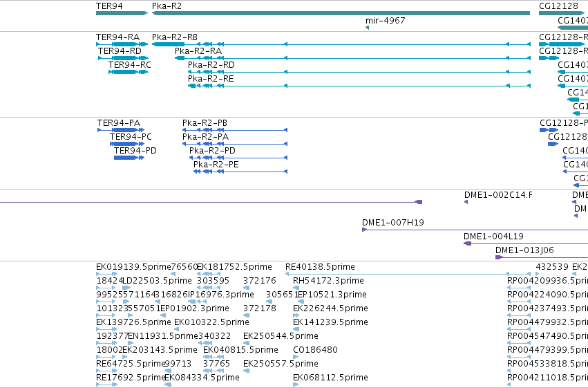The width and height of the screenshot is (588, 388).
Task: Select the EK010322.5prime EST label
Action: pos(212,323)
